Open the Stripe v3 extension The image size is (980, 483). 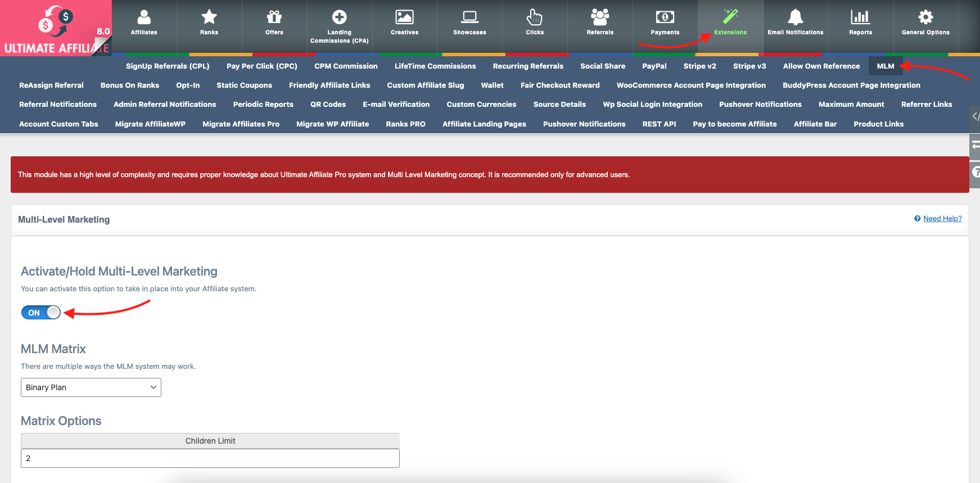click(x=749, y=66)
